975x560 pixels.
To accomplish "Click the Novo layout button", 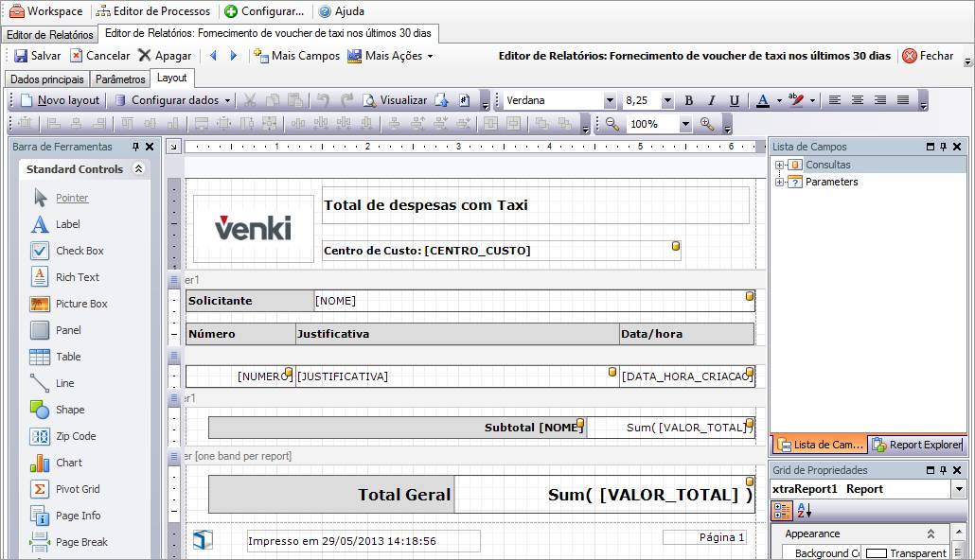I will click(60, 100).
